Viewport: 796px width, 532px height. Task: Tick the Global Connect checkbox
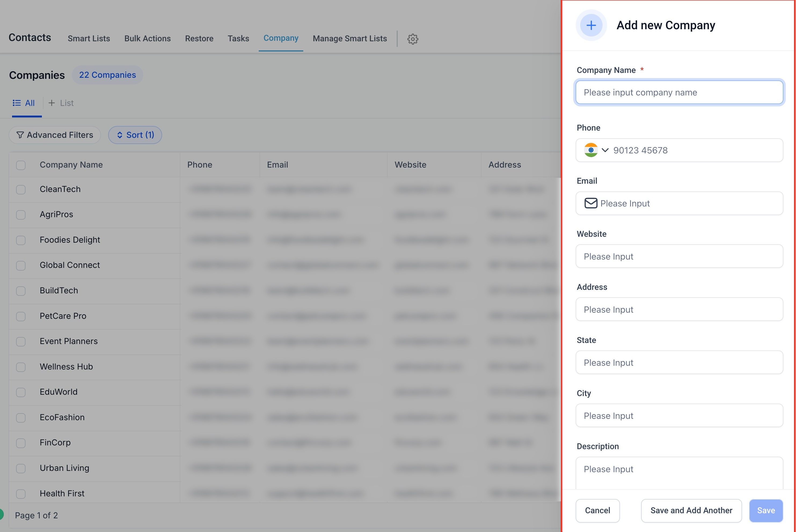[21, 265]
